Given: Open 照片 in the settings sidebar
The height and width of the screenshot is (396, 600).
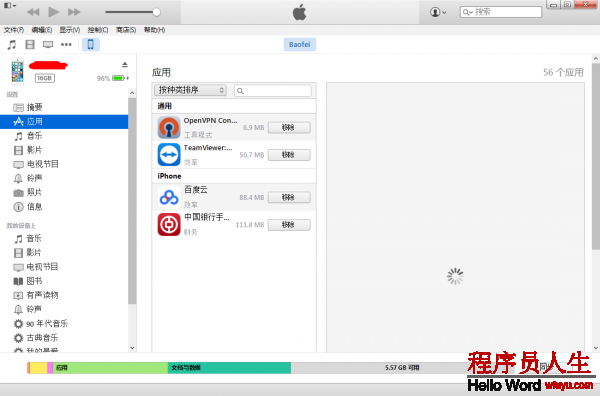Looking at the screenshot, I should click(x=64, y=192).
